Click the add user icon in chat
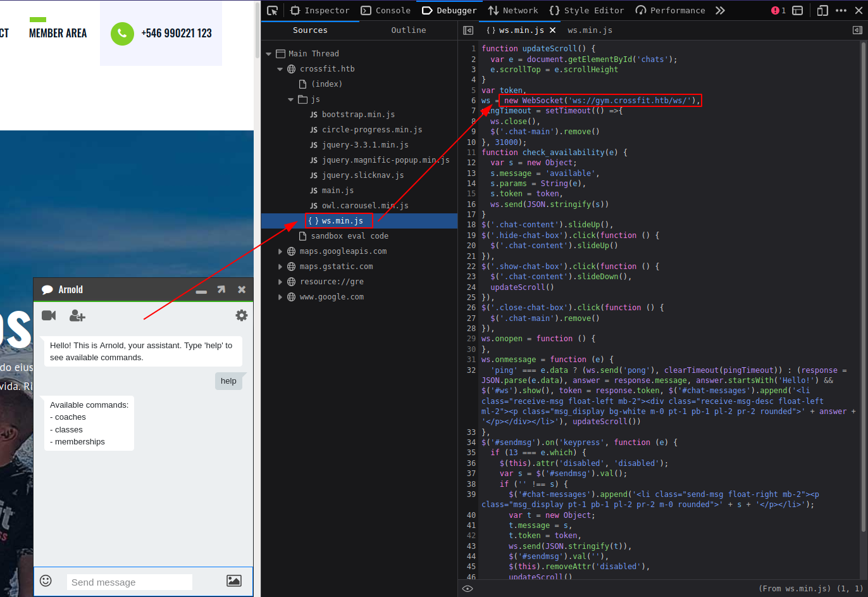This screenshot has width=868, height=597. [77, 315]
